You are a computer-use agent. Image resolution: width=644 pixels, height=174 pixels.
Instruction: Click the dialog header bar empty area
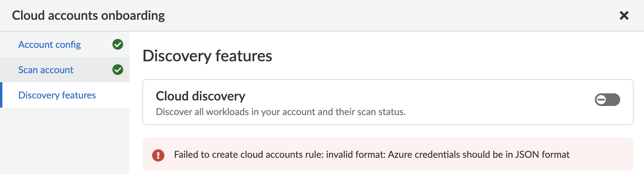coord(357,15)
